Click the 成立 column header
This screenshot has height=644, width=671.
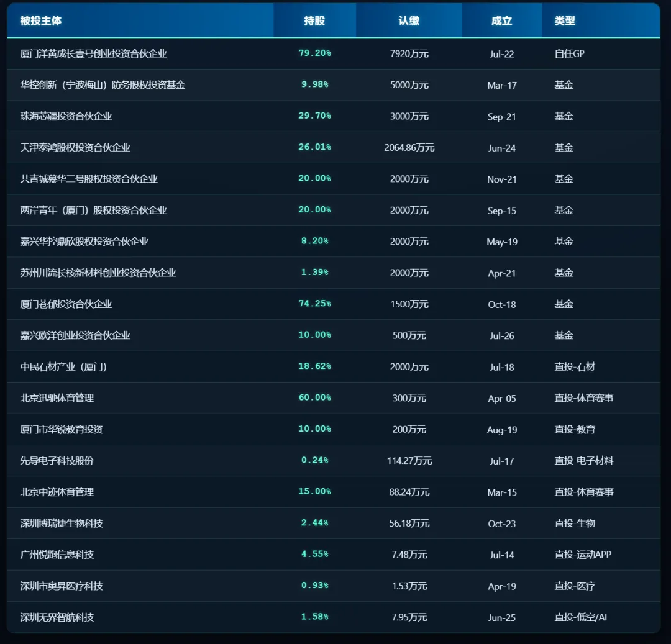(x=501, y=20)
